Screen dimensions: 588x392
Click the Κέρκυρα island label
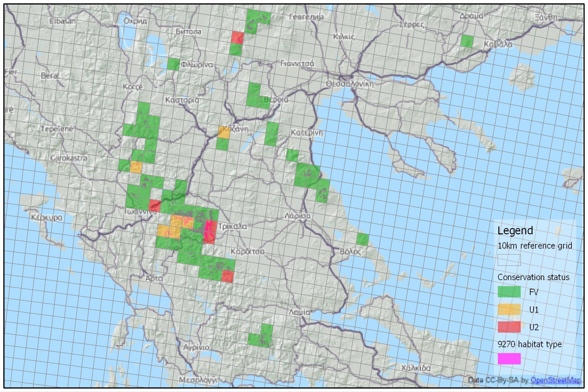[46, 218]
